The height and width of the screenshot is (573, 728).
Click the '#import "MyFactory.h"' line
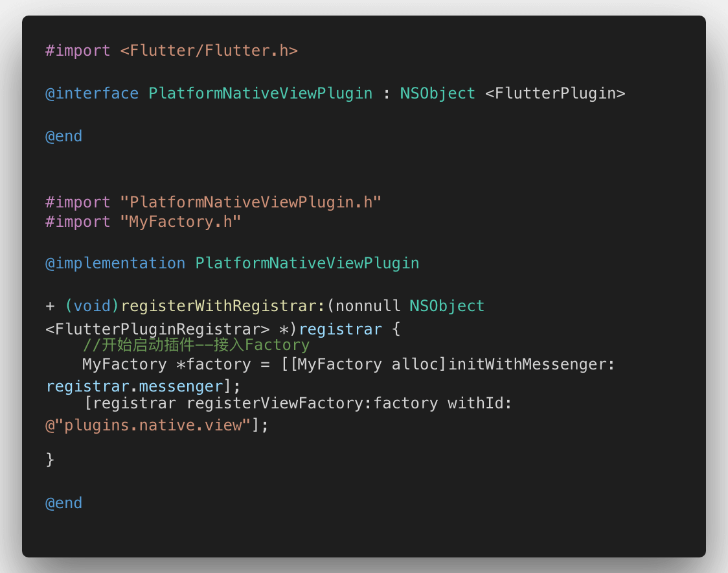[x=143, y=222]
